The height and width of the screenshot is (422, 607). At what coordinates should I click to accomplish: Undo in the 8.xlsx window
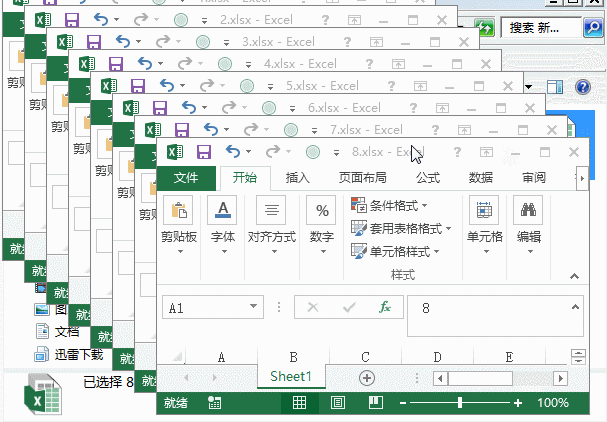pos(233,151)
